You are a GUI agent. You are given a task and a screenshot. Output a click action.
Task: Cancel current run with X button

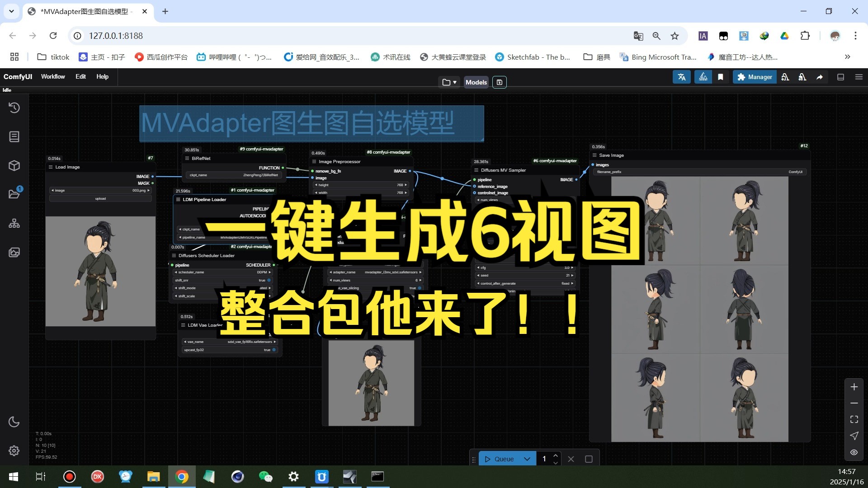pyautogui.click(x=571, y=459)
